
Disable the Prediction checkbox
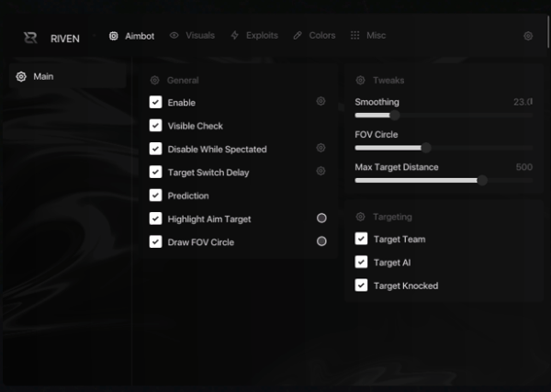(x=156, y=195)
